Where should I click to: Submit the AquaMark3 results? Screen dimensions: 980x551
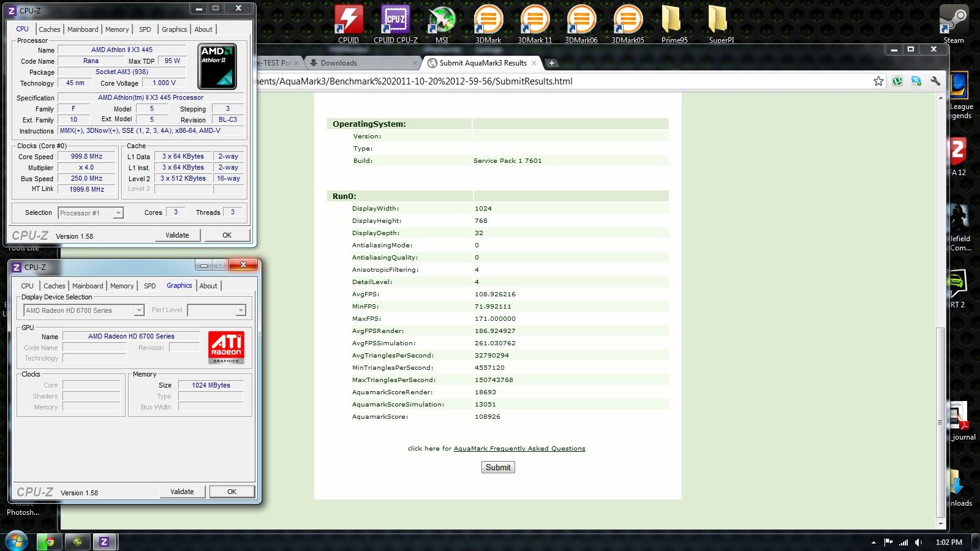pos(498,467)
